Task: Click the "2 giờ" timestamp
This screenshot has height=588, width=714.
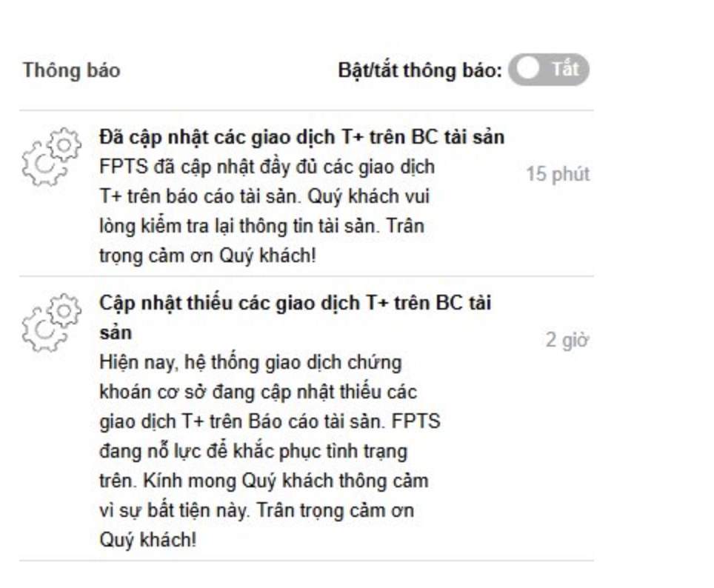Action: tap(567, 340)
